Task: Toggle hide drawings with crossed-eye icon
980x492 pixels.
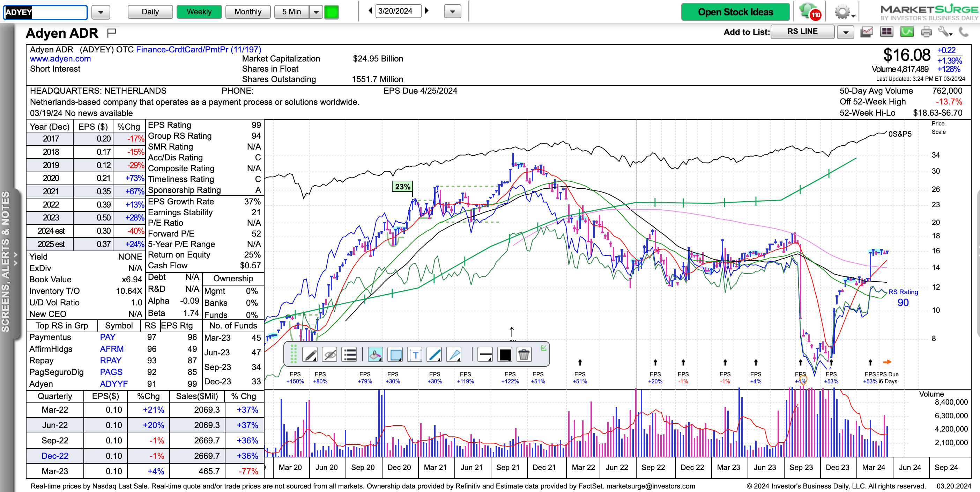Action: [x=329, y=355]
